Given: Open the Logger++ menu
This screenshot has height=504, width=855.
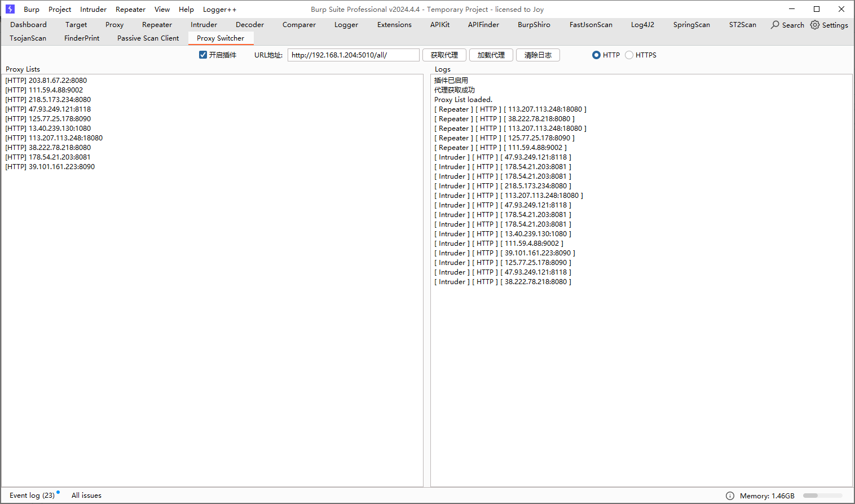Looking at the screenshot, I should (219, 10).
